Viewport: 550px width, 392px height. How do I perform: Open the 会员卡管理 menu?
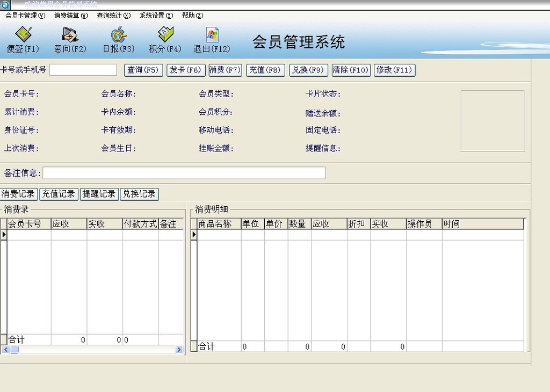tap(25, 16)
